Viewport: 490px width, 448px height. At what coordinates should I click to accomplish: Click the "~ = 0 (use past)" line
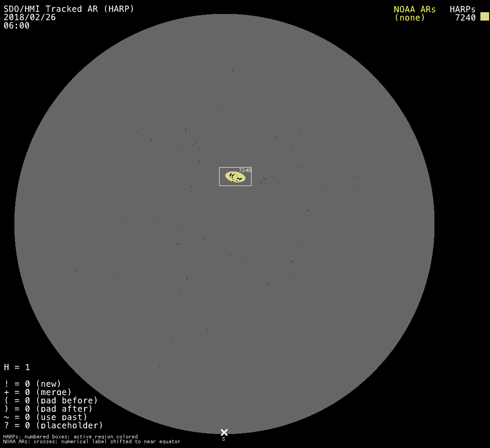coord(45,417)
